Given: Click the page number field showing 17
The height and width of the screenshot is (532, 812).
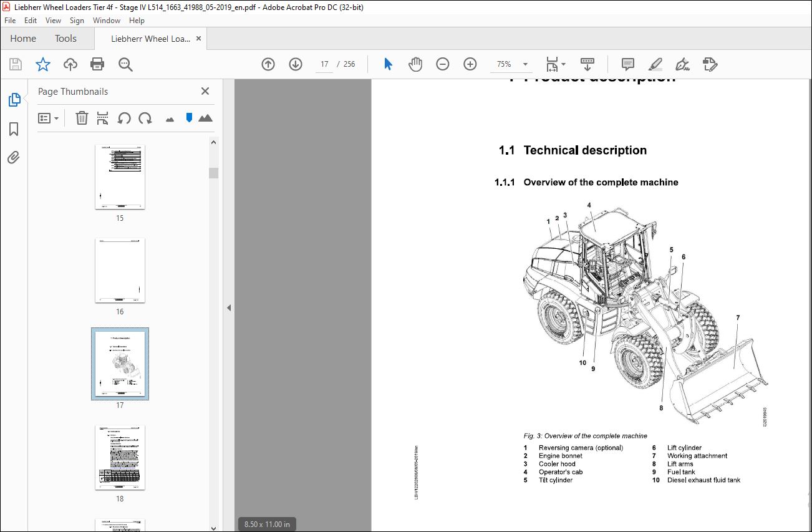Looking at the screenshot, I should (x=324, y=64).
